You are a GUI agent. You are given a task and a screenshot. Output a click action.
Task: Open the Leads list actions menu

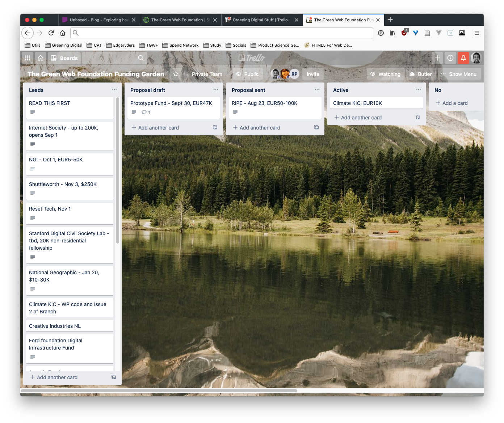pos(114,90)
